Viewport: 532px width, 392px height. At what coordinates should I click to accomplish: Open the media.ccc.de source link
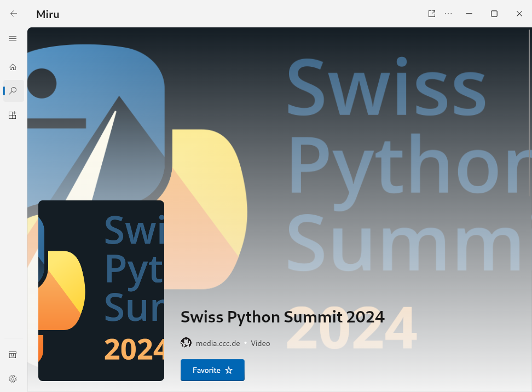(218, 343)
